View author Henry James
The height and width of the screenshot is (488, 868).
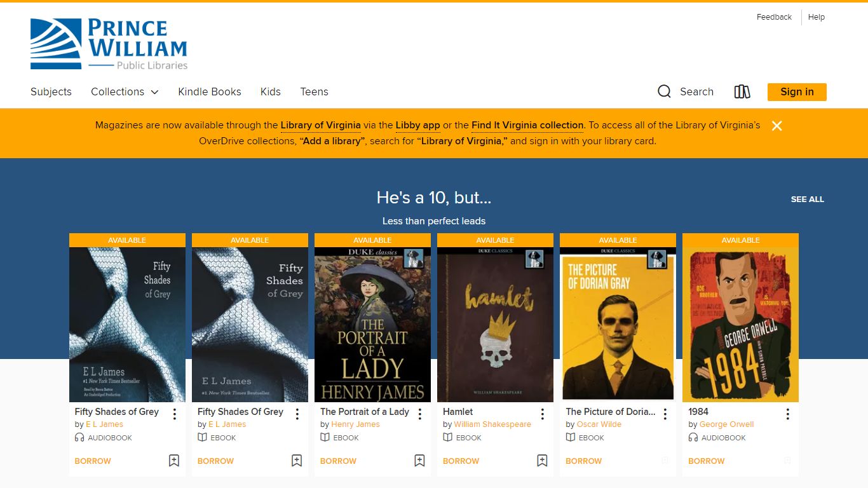click(x=355, y=424)
